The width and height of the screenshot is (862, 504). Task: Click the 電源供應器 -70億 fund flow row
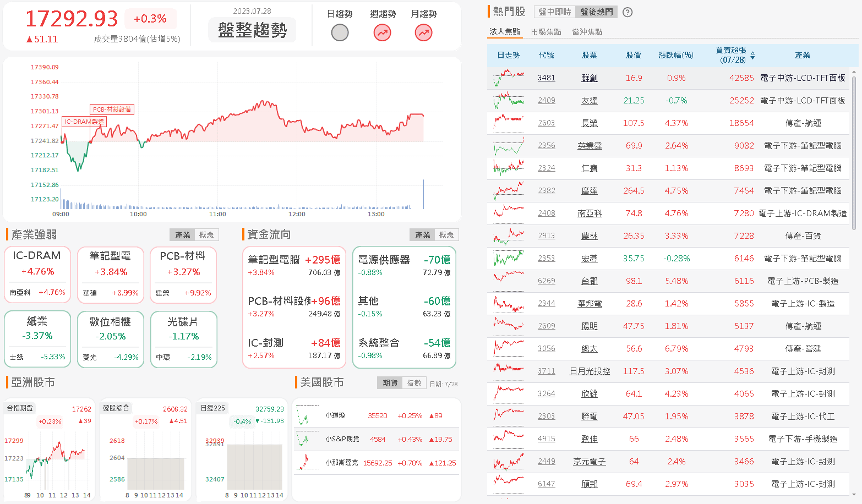(x=404, y=265)
